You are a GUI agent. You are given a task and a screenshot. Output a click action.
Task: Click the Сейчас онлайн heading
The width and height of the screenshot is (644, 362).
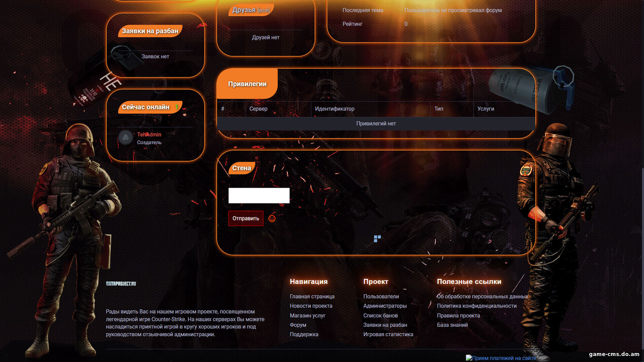(146, 107)
